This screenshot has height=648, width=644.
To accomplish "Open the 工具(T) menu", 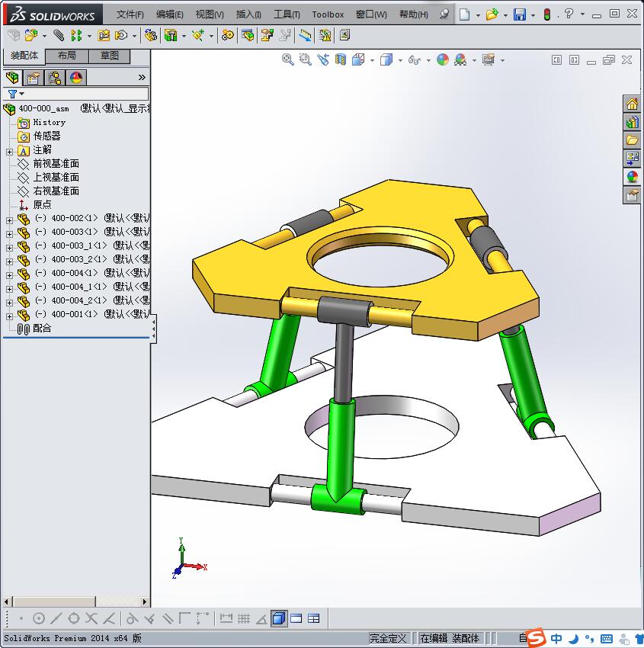I will click(287, 14).
